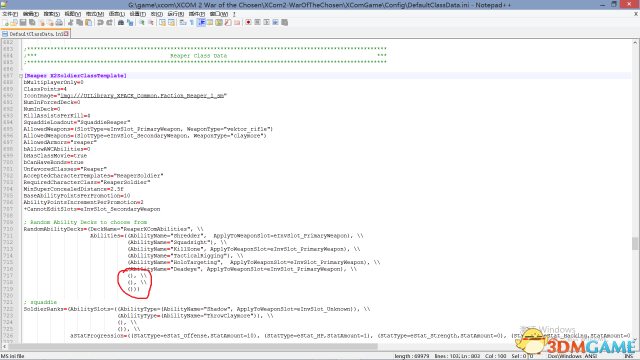Open the 窗口(W) Window menu

(x=219, y=14)
